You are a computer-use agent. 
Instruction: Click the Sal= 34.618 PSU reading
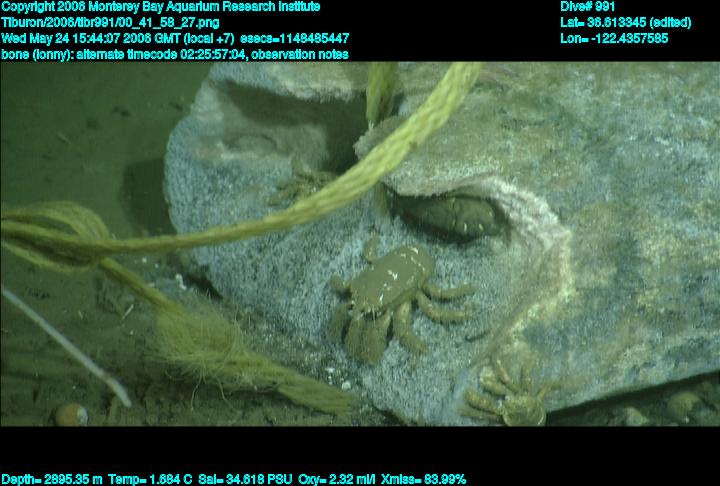(x=245, y=480)
